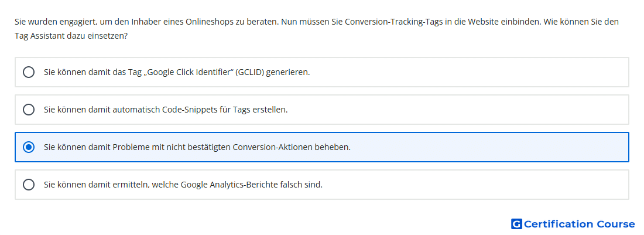This screenshot has height=235, width=644.
Task: Click the blank part of the blue highlighted answer card
Action: 489,147
